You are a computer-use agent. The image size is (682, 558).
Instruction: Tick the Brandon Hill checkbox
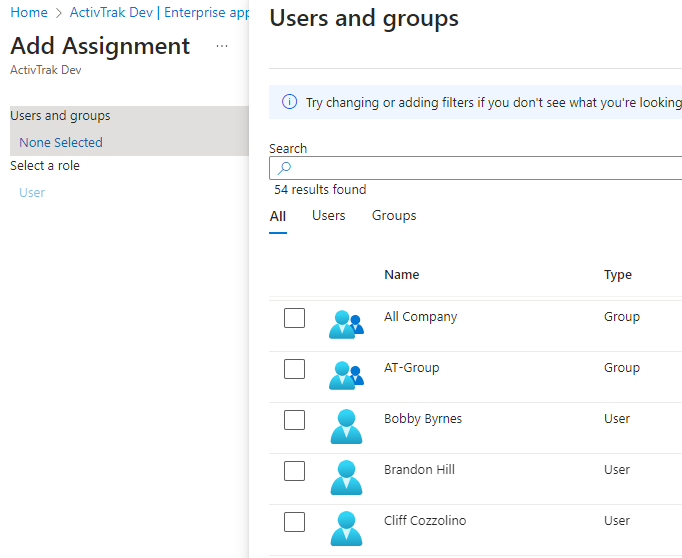[294, 471]
